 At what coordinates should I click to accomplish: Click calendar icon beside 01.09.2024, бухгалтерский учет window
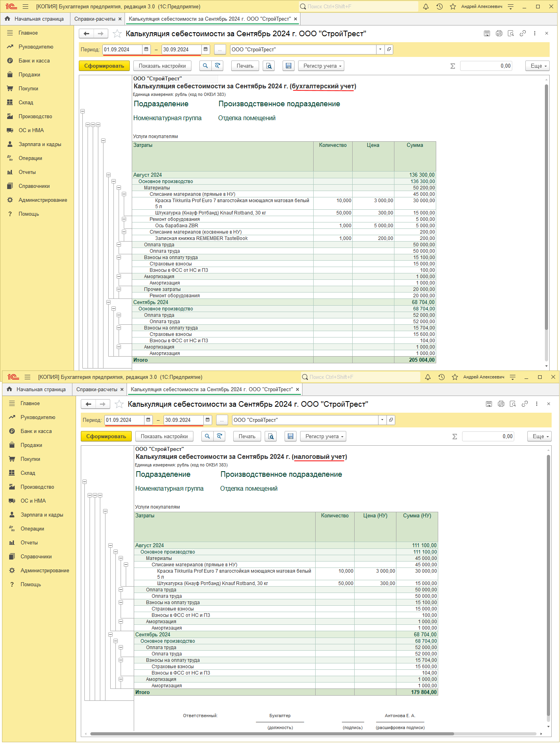point(146,49)
